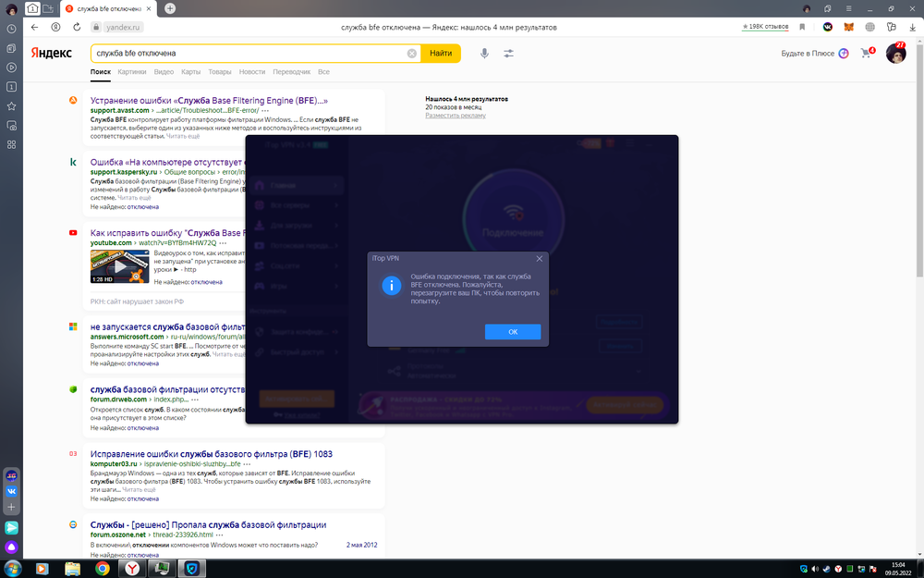Start voice search with the microphone icon
Image resolution: width=924 pixels, height=578 pixels.
(x=484, y=53)
